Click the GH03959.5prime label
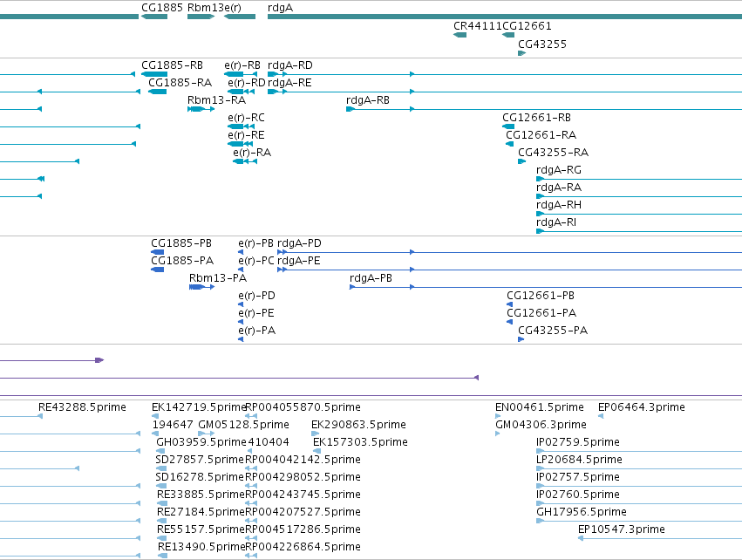Screen dimensions: 742x560 pyautogui.click(x=201, y=442)
